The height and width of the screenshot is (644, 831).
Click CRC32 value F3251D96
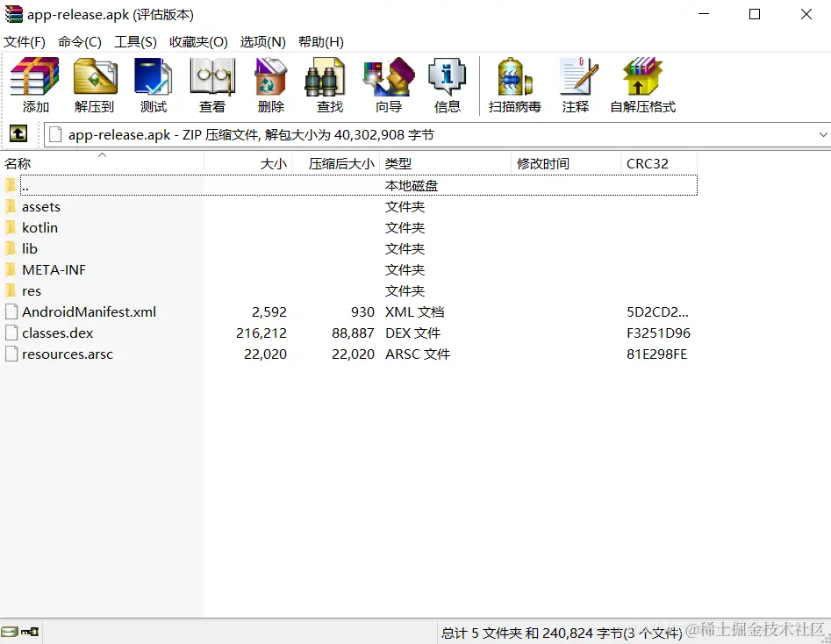coord(658,333)
